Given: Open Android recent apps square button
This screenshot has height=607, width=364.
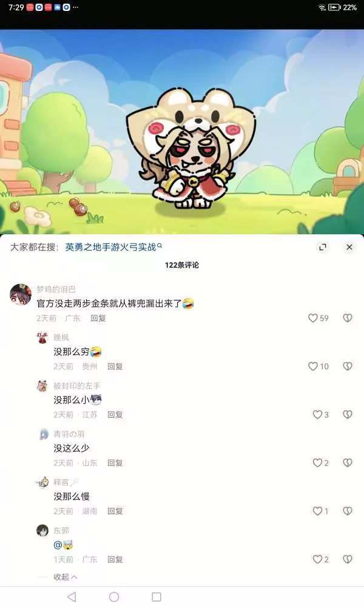Looking at the screenshot, I should pyautogui.click(x=157, y=597).
